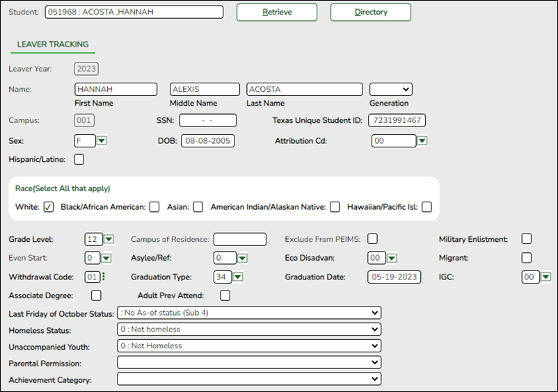This screenshot has height=392, width=558.
Task: Select the LEAVER TRACKING tab
Action: (x=53, y=44)
